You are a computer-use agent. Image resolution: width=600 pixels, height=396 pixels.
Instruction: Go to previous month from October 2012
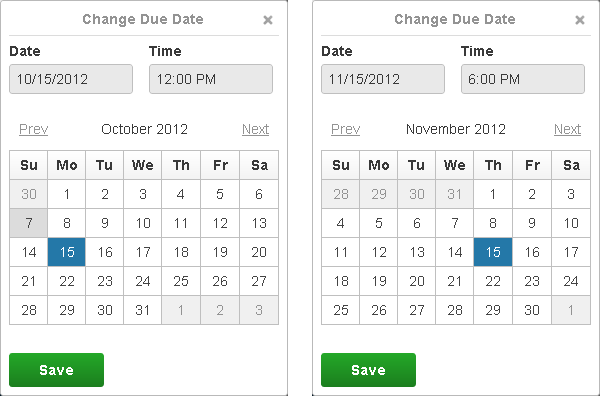34,129
